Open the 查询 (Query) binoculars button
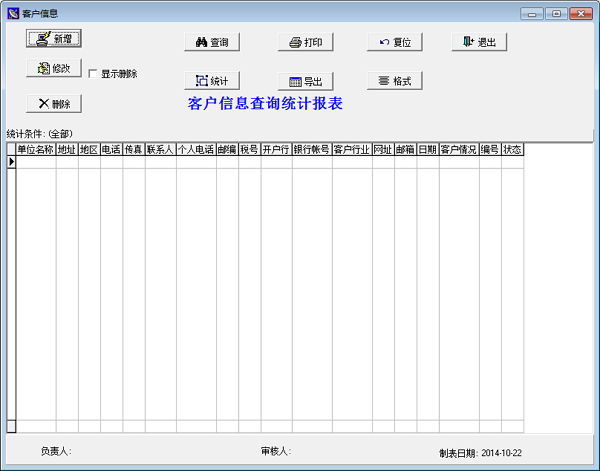The height and width of the screenshot is (471, 600). (x=212, y=42)
